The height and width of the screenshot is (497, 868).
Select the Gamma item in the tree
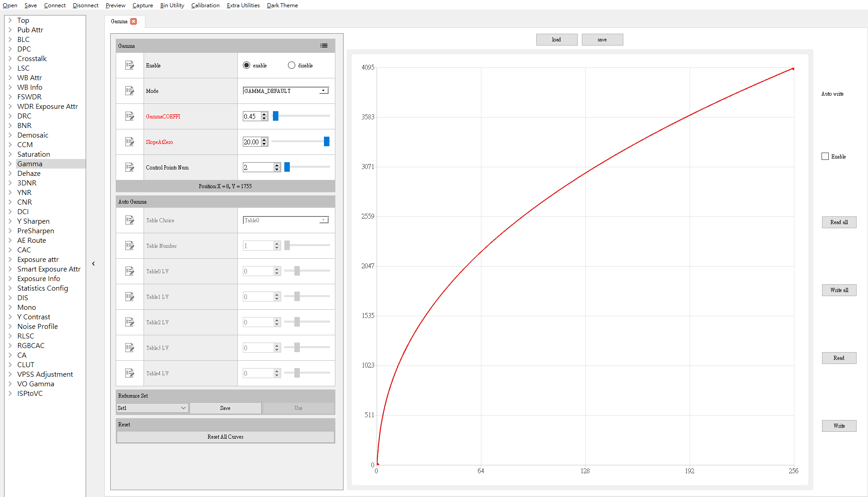tap(30, 164)
